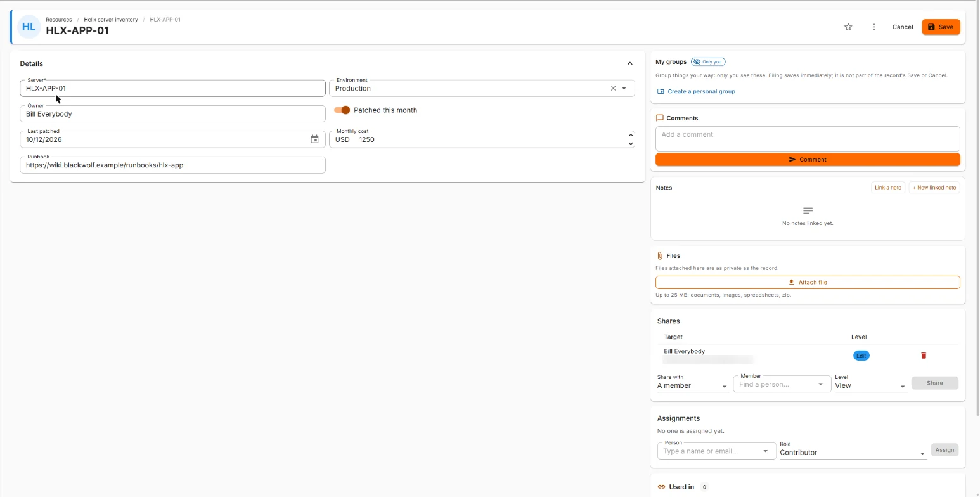The height and width of the screenshot is (497, 980).
Task: Click the "No notes linked yet." text
Action: coord(808,224)
